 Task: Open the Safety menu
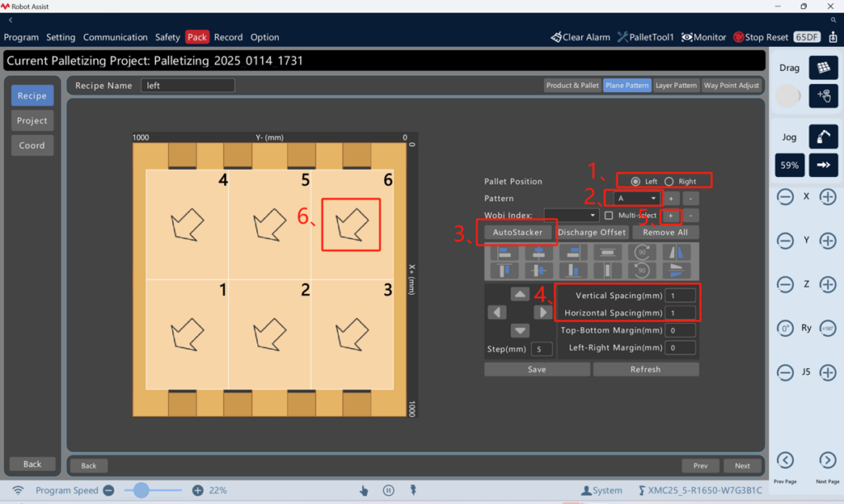[x=167, y=37]
